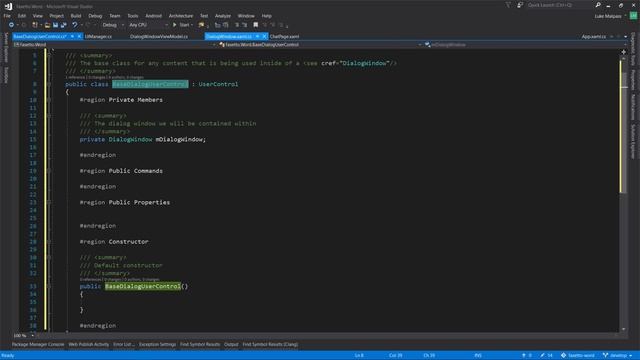Click the feedback icon beside Quick Launch
Viewport: 640px width, 360px height.
(520, 5)
